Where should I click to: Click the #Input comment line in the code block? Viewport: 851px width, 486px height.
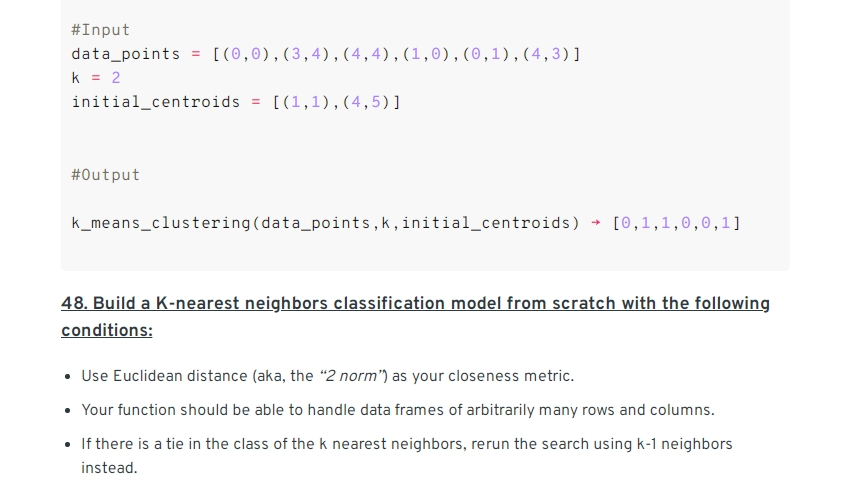(x=100, y=30)
